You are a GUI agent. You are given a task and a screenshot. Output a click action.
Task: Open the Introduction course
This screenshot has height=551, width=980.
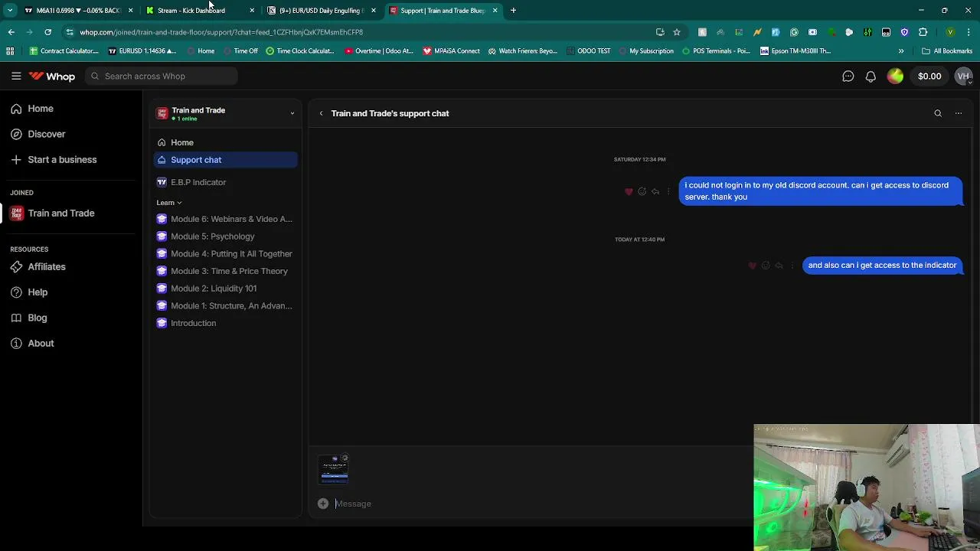click(225, 323)
